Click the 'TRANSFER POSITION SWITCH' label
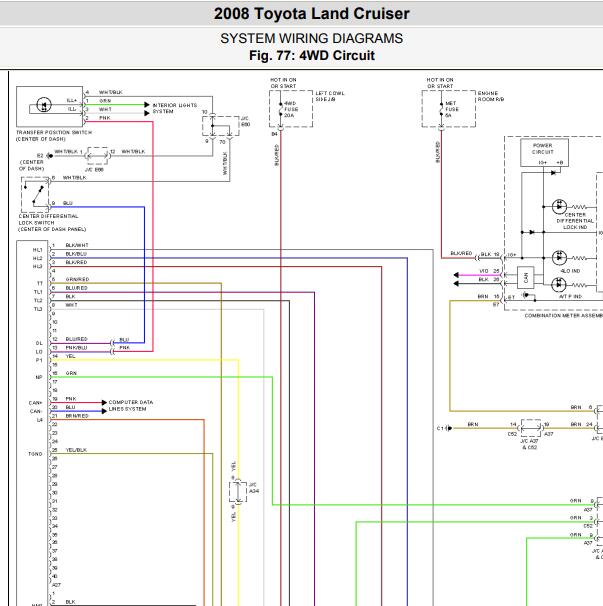Image resolution: width=603 pixels, height=606 pixels. point(54,133)
